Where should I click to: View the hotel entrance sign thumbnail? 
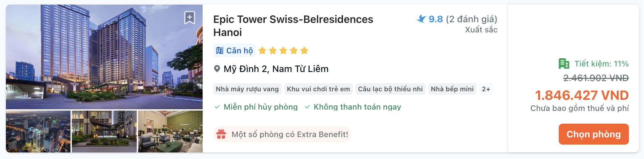(104, 132)
